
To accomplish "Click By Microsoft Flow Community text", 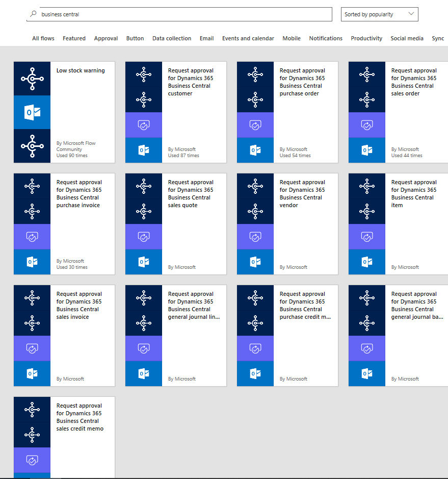I will (76, 146).
